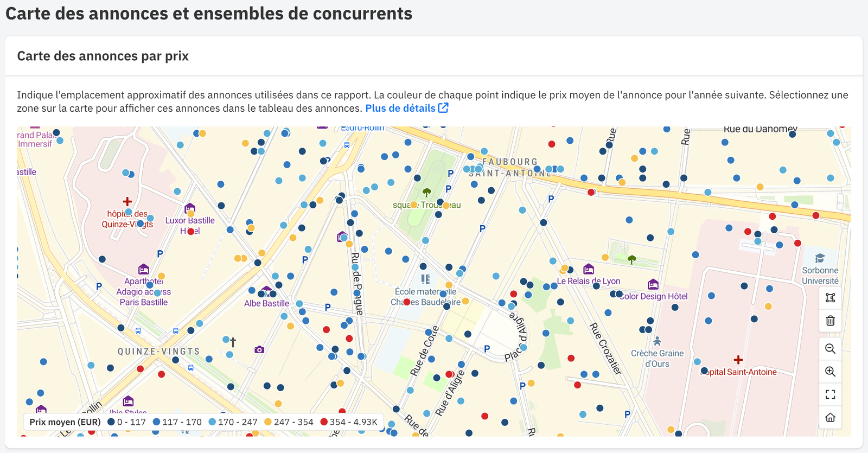Image resolution: width=868 pixels, height=453 pixels.
Task: Select the 0 - 117 legend price range
Action: pyautogui.click(x=127, y=422)
